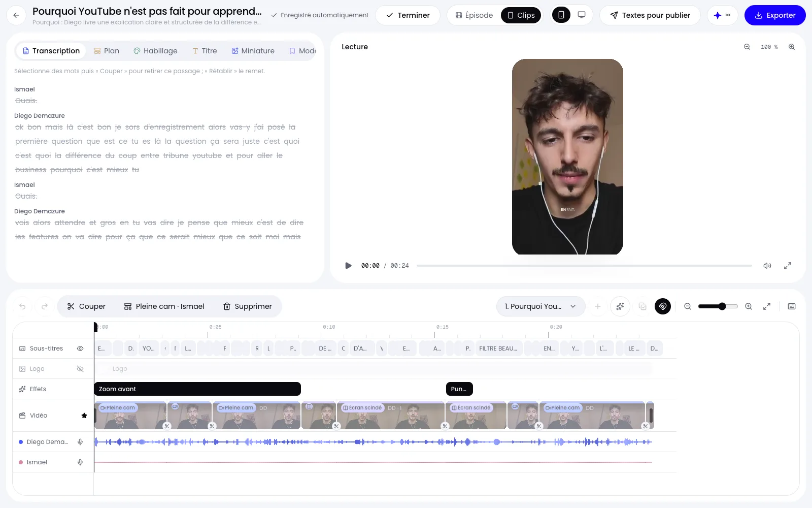Select the DE ... subtitle block
The height and width of the screenshot is (508, 812).
point(325,348)
